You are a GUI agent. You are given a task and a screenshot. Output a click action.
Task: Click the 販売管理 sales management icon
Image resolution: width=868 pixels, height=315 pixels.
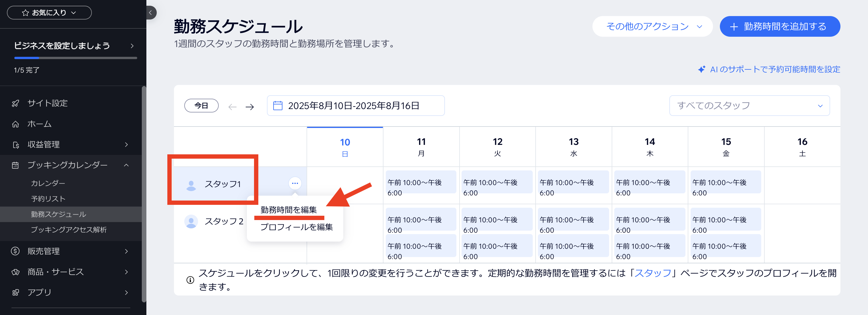[15, 251]
